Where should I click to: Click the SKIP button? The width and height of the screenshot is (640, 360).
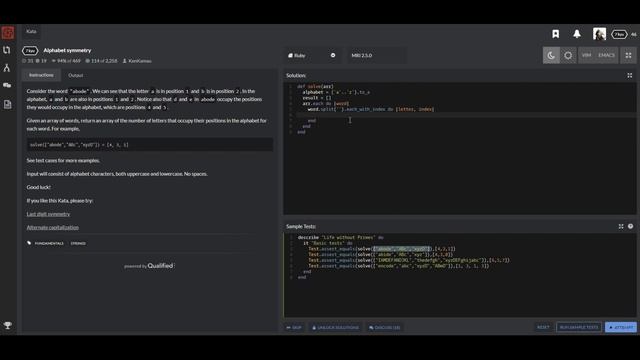coord(294,327)
